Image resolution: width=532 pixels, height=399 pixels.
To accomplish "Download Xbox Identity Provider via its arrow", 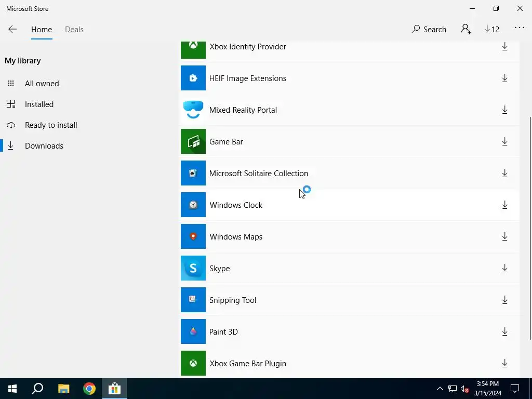I will pos(504,46).
